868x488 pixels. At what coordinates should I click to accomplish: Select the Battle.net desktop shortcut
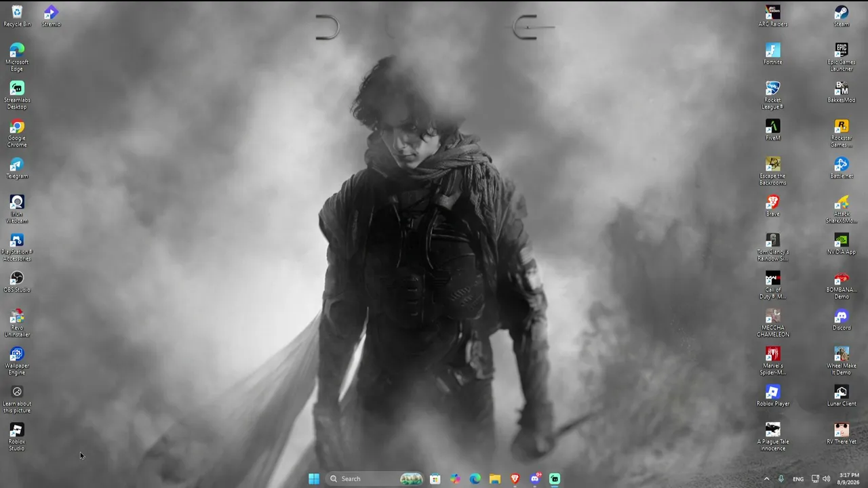(842, 168)
